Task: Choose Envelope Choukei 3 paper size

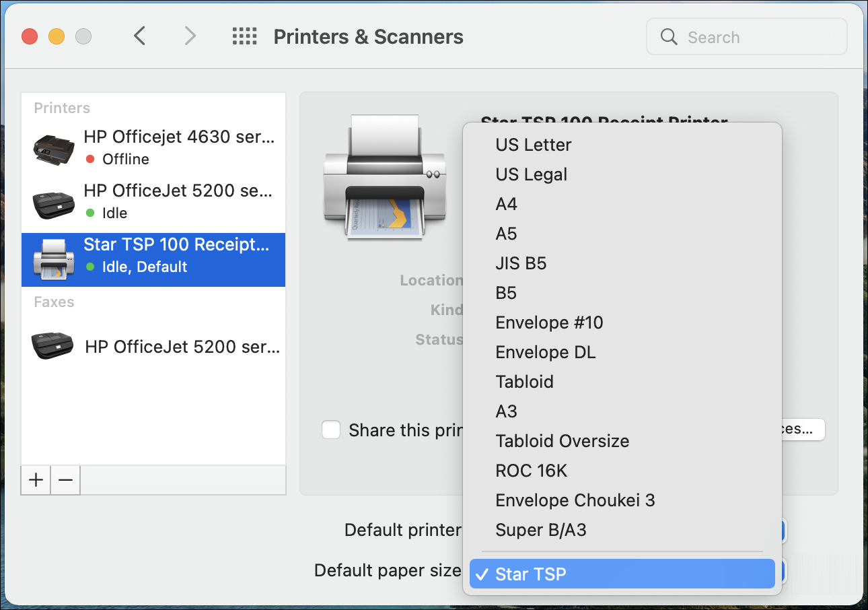Action: click(622, 500)
